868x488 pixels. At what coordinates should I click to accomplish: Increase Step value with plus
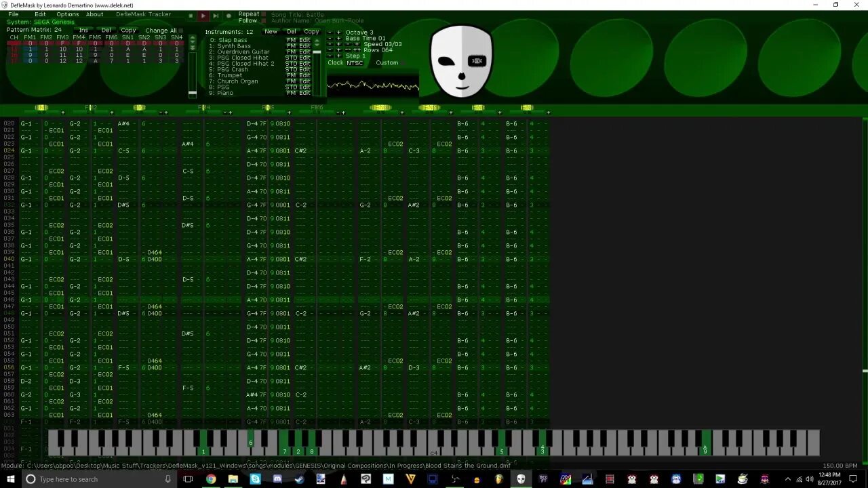[338, 56]
